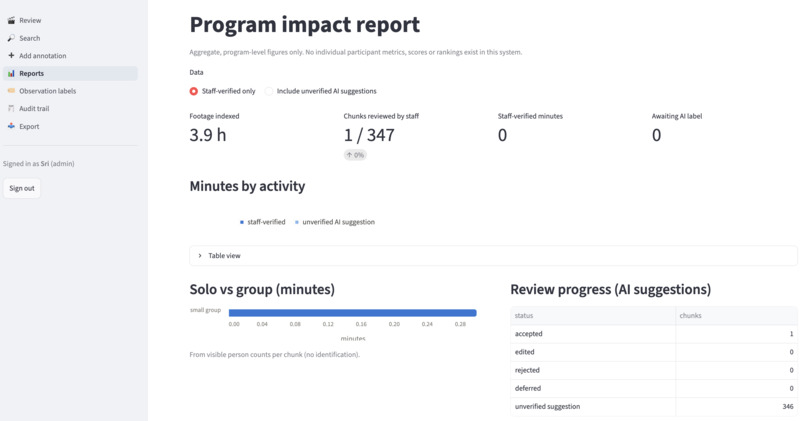The image size is (806, 421).
Task: Open the Review page
Action: [70, 21]
